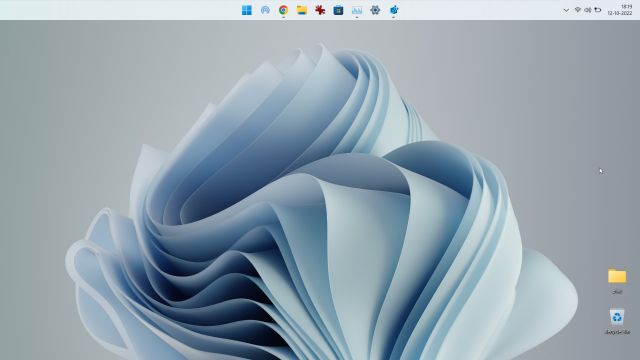
Task: Click the volume speaker icon
Action: (x=588, y=10)
